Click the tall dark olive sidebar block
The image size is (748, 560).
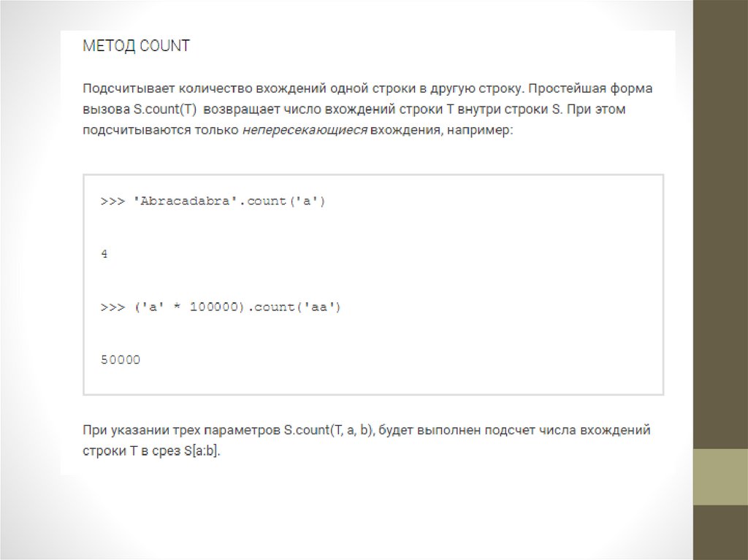720,219
